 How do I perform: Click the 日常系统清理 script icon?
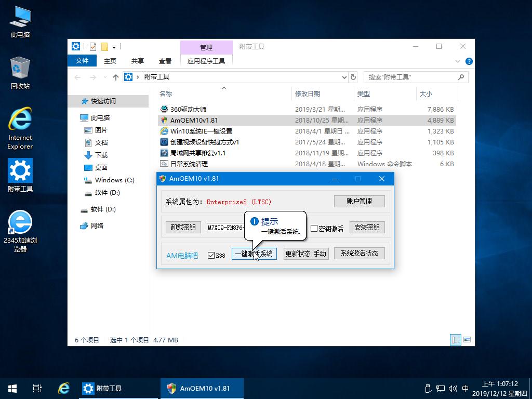point(164,164)
